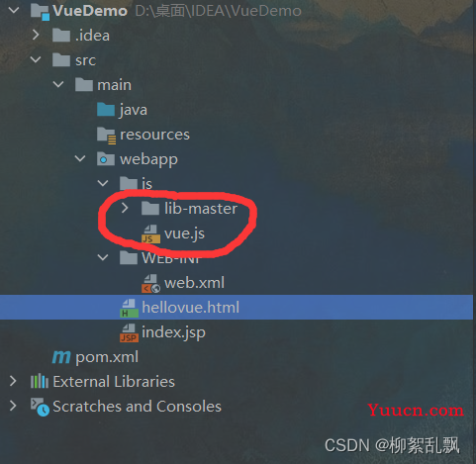Click the blue java source folder icon
Viewport: 476px width, 464px height.
tap(106, 110)
